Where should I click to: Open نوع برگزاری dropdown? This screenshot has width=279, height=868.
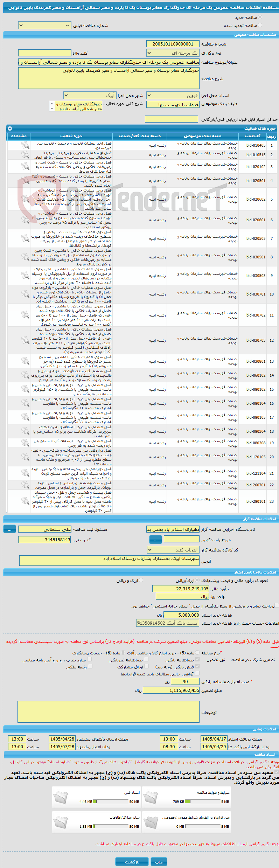click(173, 53)
